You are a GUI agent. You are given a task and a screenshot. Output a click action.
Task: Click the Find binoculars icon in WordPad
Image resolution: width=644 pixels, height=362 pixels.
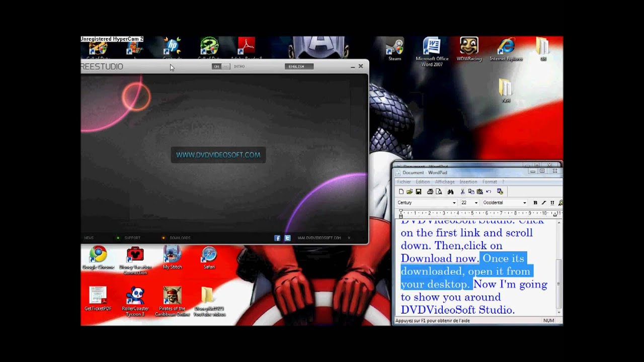point(450,192)
